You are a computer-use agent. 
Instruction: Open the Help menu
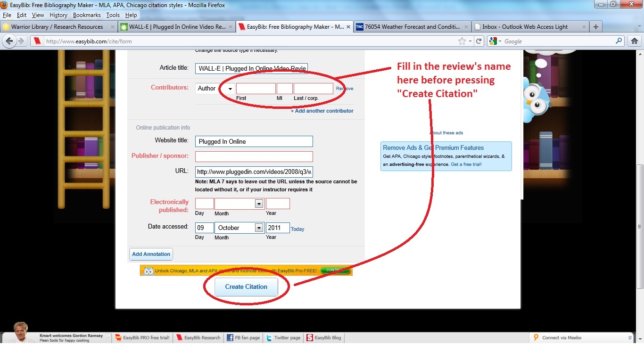click(x=131, y=15)
